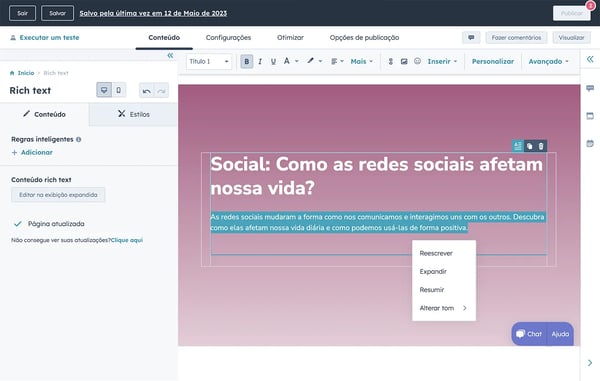Click the Salvar button
Image resolution: width=600 pixels, height=381 pixels.
pos(57,13)
